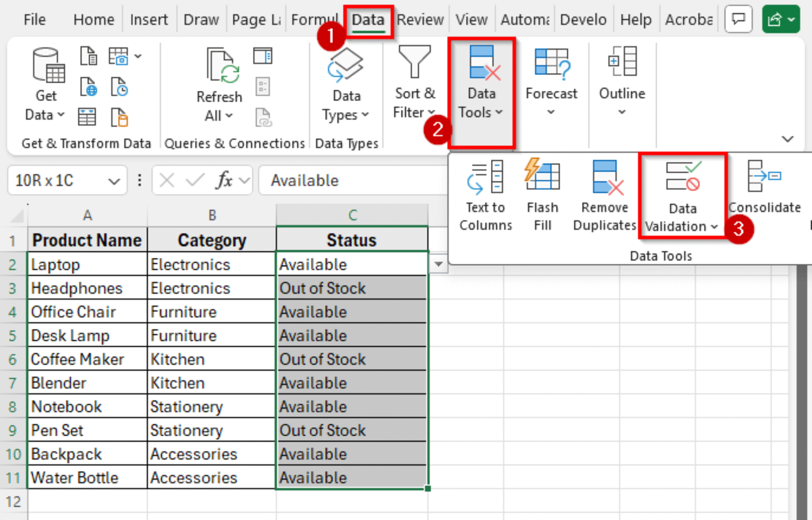Open the cell C2 validation dropdown arrow
The width and height of the screenshot is (812, 520).
tap(439, 264)
